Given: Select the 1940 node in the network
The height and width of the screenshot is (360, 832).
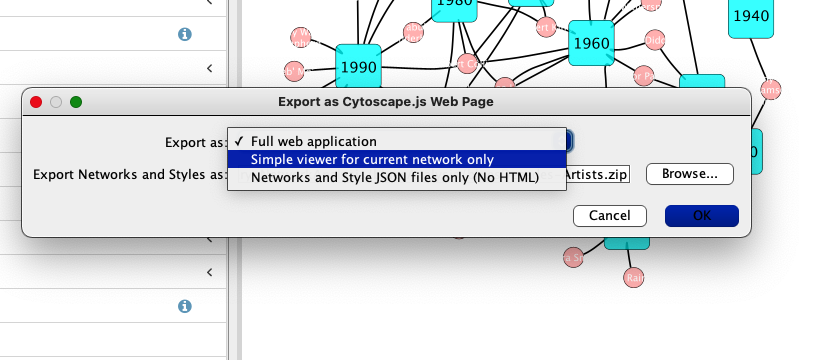Looking at the screenshot, I should click(751, 16).
